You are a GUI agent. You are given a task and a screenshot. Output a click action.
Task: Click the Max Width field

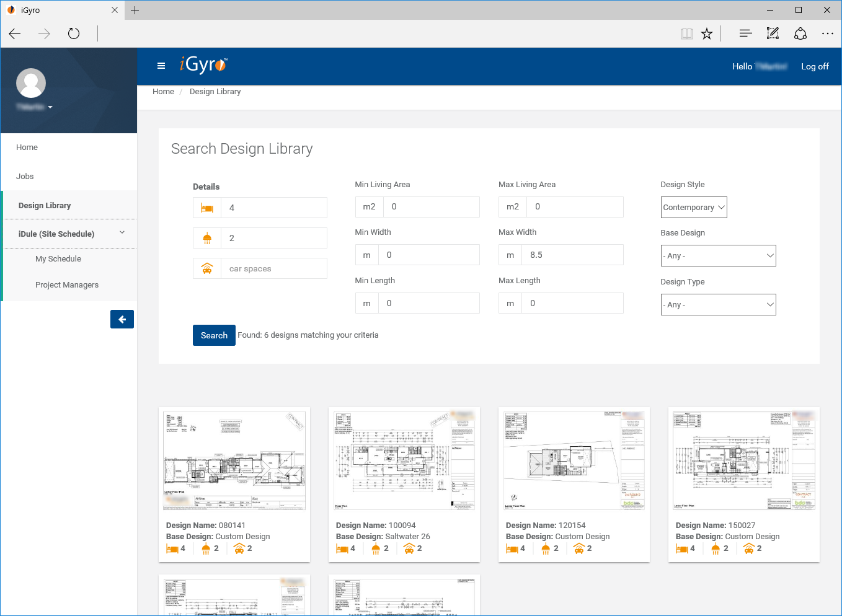pyautogui.click(x=573, y=255)
